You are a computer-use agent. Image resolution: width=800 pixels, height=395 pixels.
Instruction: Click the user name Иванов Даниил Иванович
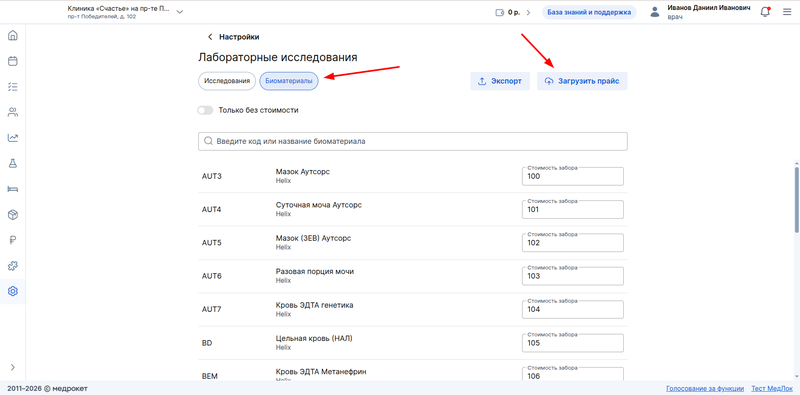click(x=709, y=8)
